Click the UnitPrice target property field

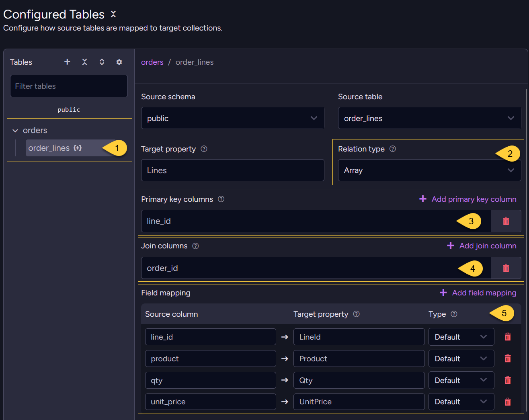coord(359,402)
